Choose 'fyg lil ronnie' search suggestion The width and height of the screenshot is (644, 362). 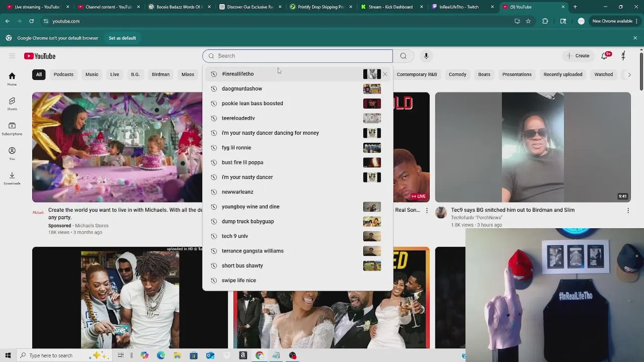[297, 148]
